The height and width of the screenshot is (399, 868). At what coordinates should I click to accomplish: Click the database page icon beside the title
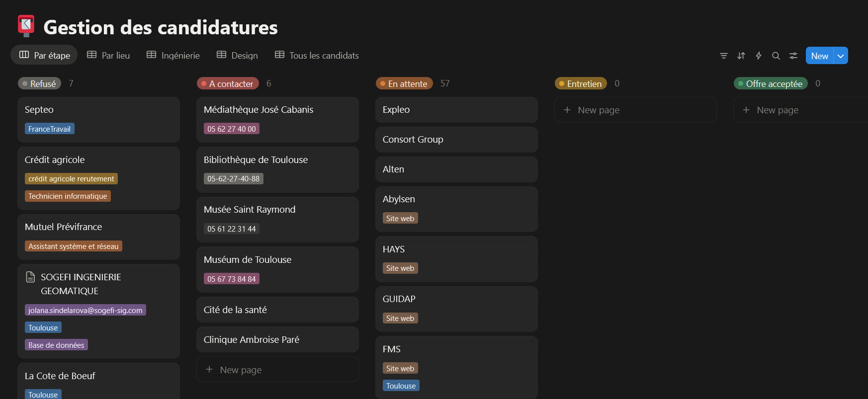coord(26,26)
